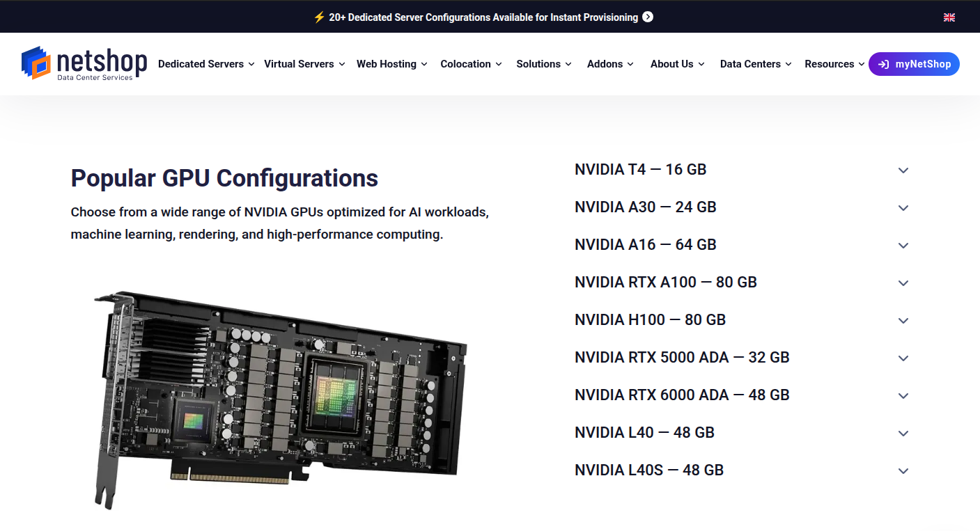Open the Dedicated Servers dropdown menu
The width and height of the screenshot is (980, 531).
coord(201,63)
